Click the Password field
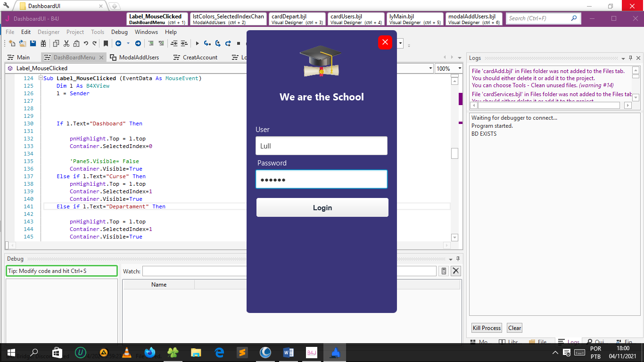644x362 pixels. pos(322,179)
